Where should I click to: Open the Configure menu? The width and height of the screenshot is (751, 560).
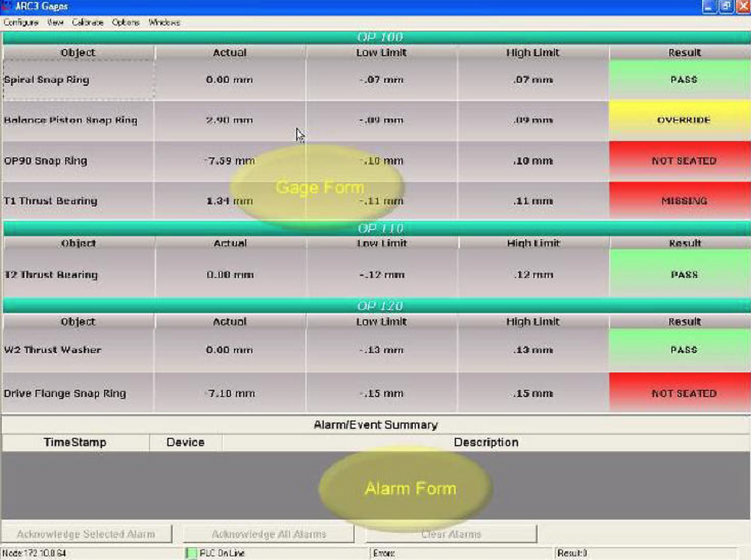coord(21,22)
